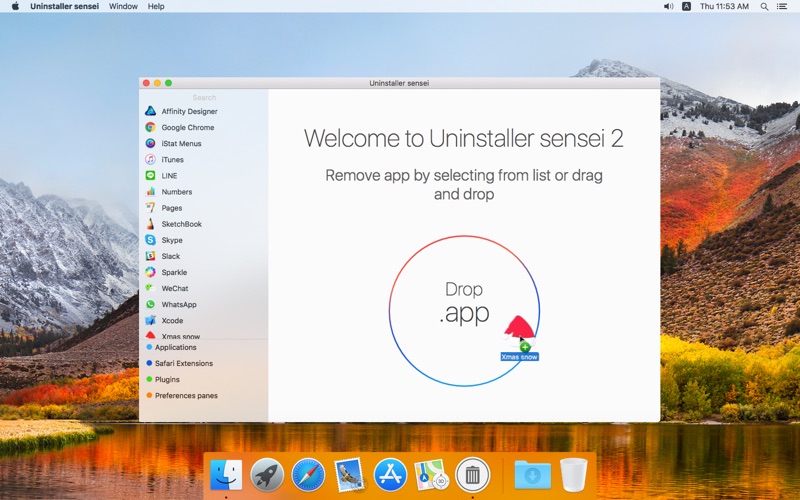Click the Google Chrome icon in sidebar
The image size is (800, 500).
point(150,128)
